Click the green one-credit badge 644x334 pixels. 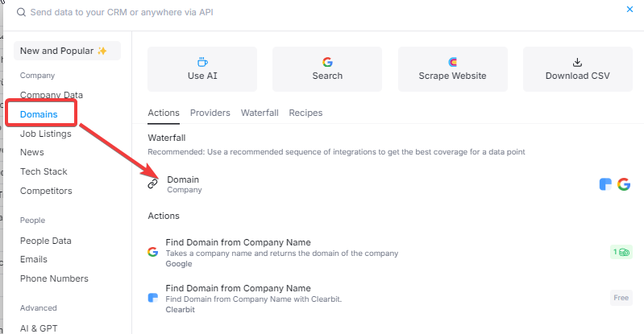tap(621, 252)
